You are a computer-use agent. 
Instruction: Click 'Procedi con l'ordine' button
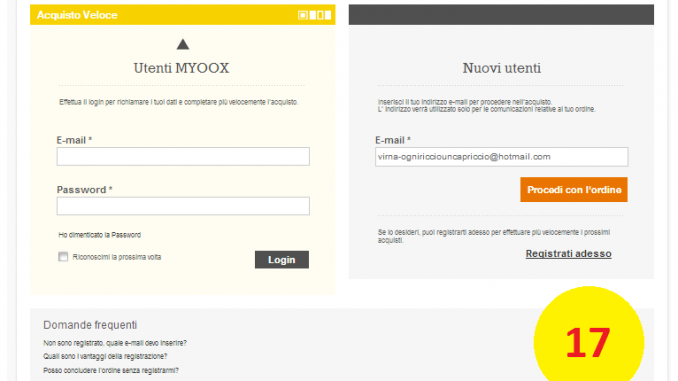(x=574, y=189)
